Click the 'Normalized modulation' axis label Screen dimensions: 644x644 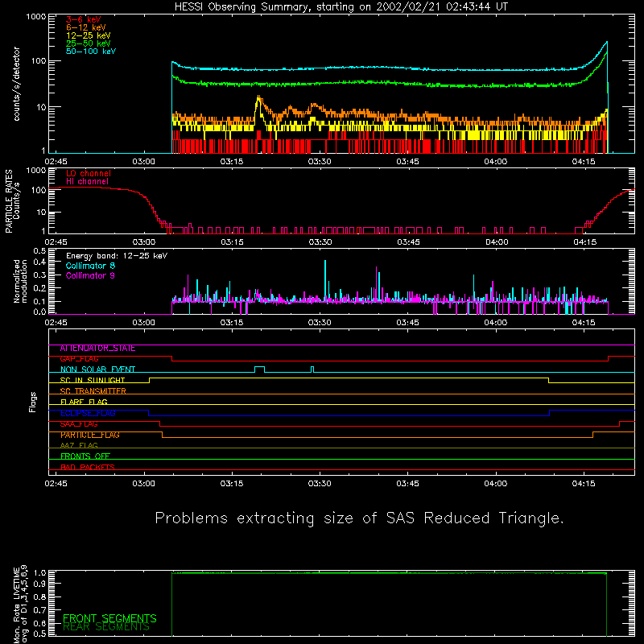point(20,281)
